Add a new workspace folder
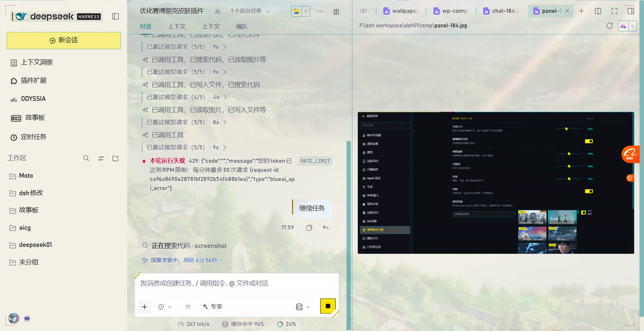 (x=115, y=159)
